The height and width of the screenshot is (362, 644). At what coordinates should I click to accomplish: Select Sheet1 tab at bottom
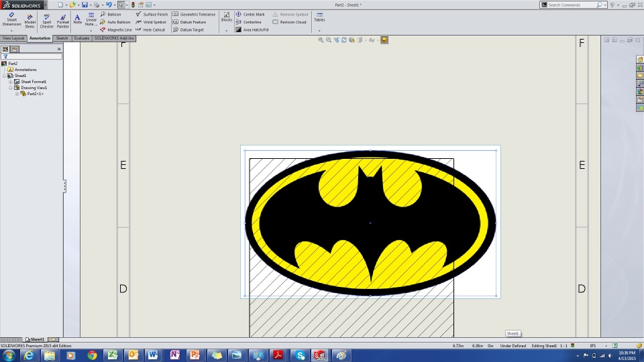pos(35,339)
